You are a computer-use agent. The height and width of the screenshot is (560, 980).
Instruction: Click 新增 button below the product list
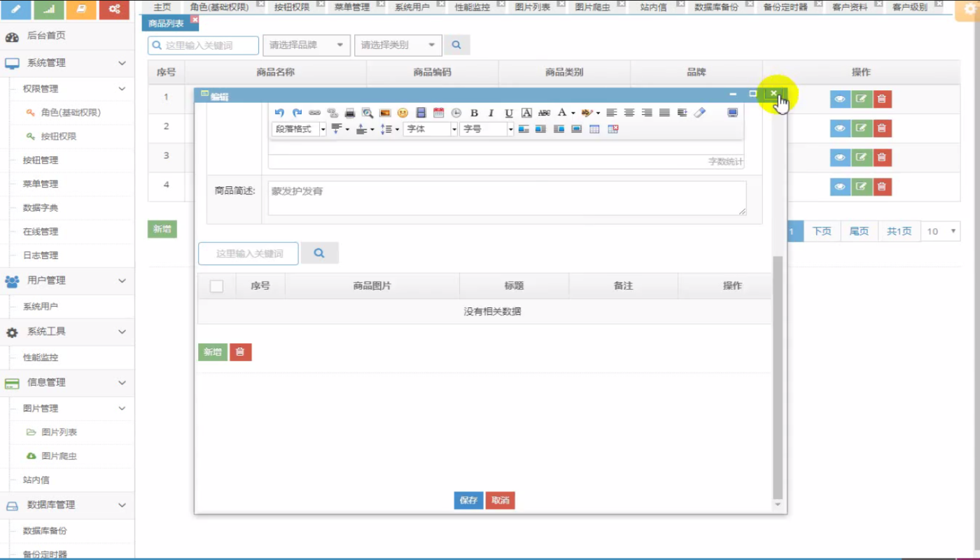pyautogui.click(x=162, y=229)
